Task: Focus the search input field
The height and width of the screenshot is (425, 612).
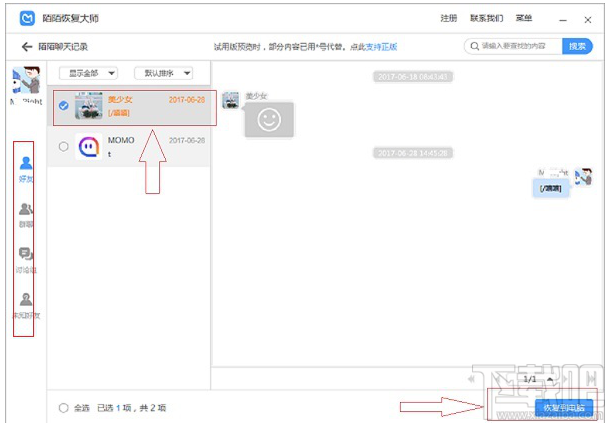Action: coord(513,46)
